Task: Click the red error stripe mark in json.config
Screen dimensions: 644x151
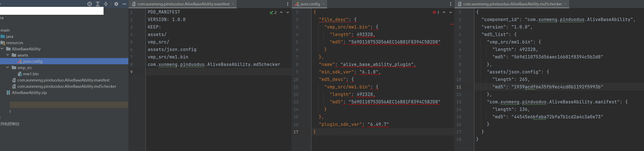Action: (452, 24)
